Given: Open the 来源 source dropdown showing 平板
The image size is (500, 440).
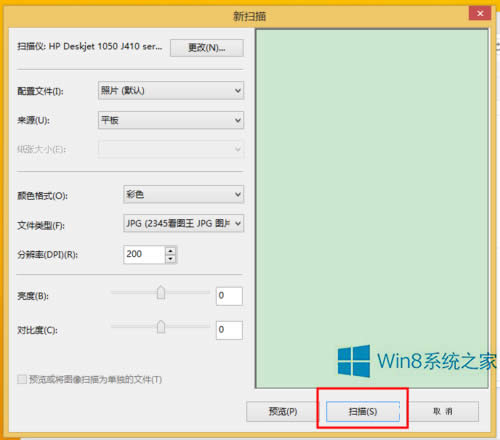Looking at the screenshot, I should (171, 120).
